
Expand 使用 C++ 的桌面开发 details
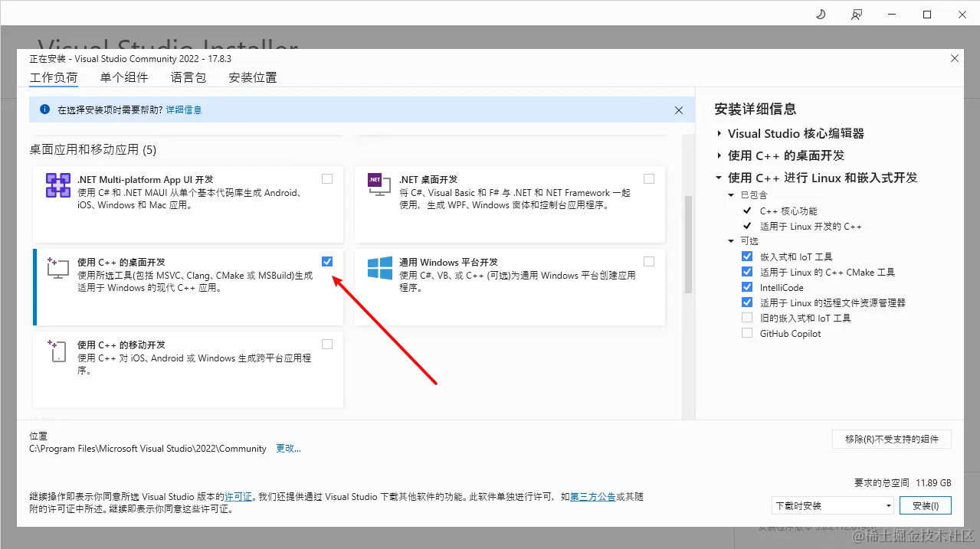719,155
